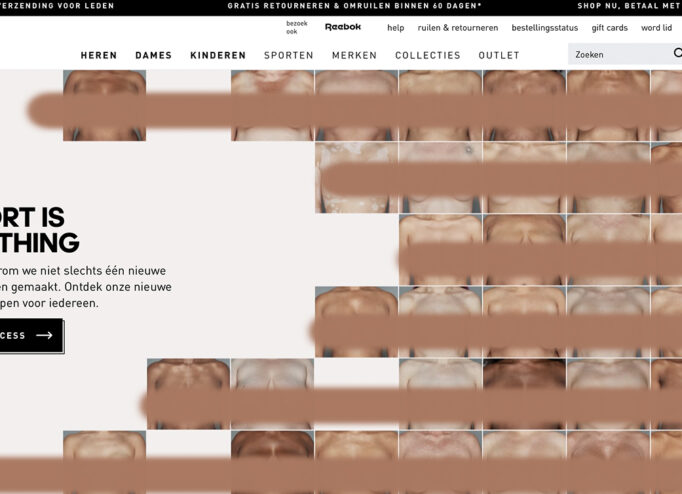Click the search magnifier icon
Screen dimensions: 682x494
(x=677, y=54)
